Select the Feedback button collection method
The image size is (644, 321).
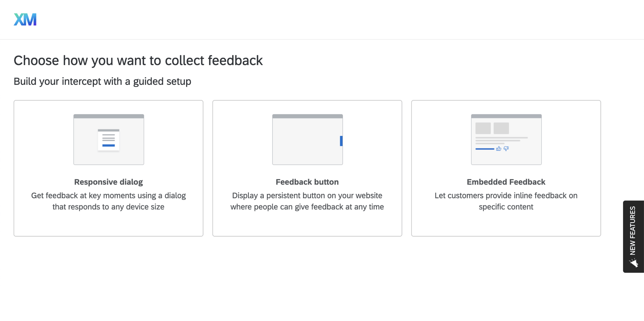(x=307, y=168)
